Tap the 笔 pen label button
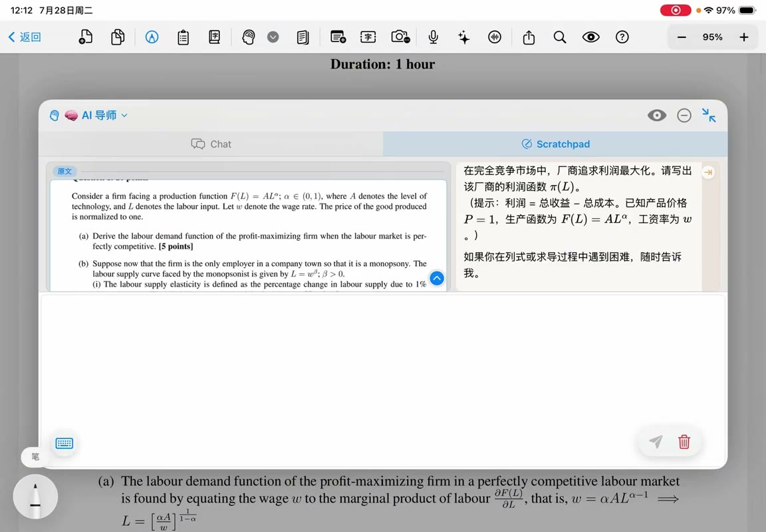 tap(35, 457)
